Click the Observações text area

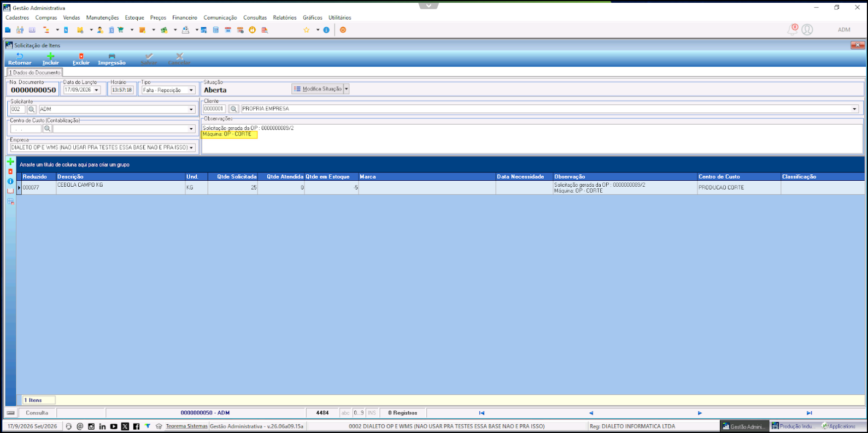532,139
